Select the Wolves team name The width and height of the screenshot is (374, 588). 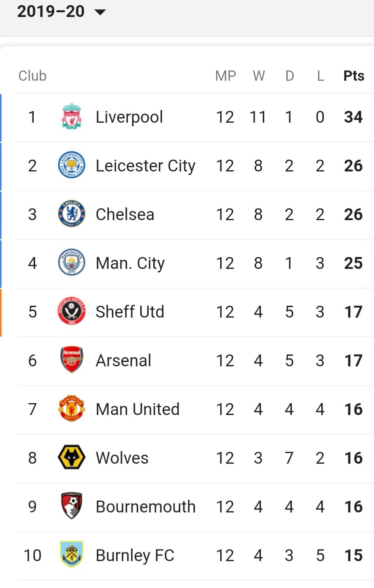[122, 458]
